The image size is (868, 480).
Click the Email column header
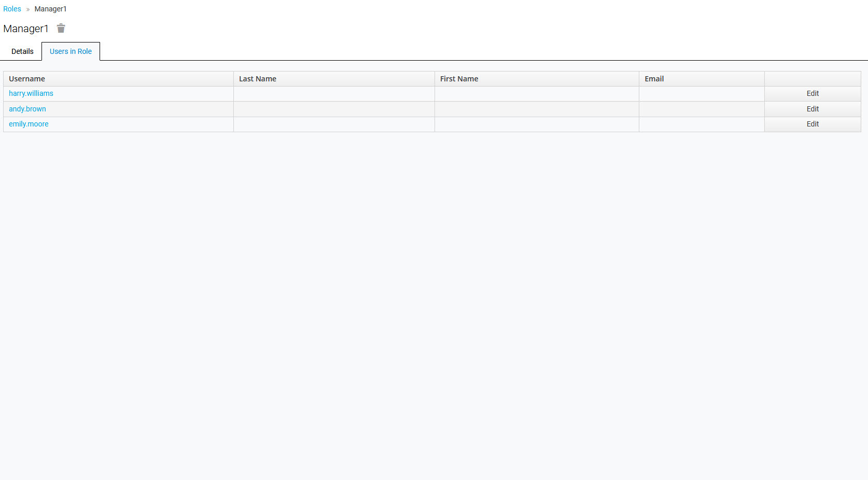(654, 79)
